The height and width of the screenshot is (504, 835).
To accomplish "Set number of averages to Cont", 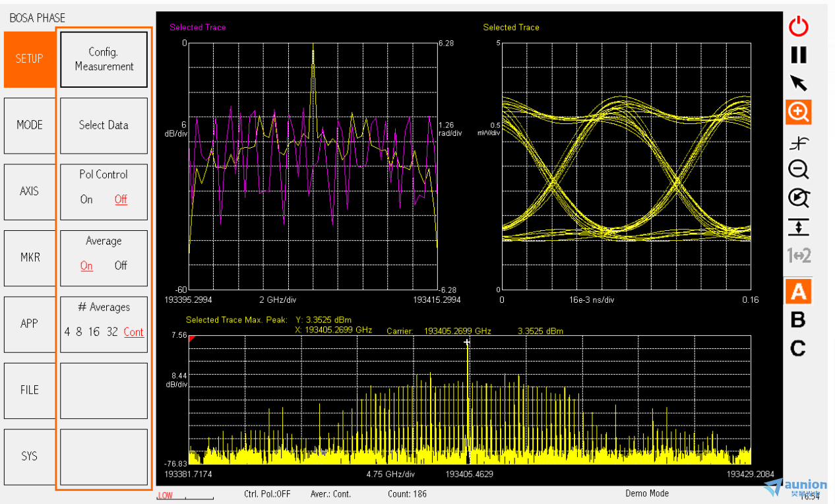I will point(133,332).
